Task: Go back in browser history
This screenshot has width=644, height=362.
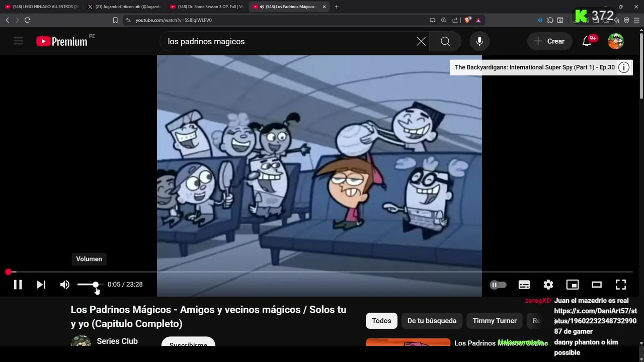Action: [x=7, y=20]
